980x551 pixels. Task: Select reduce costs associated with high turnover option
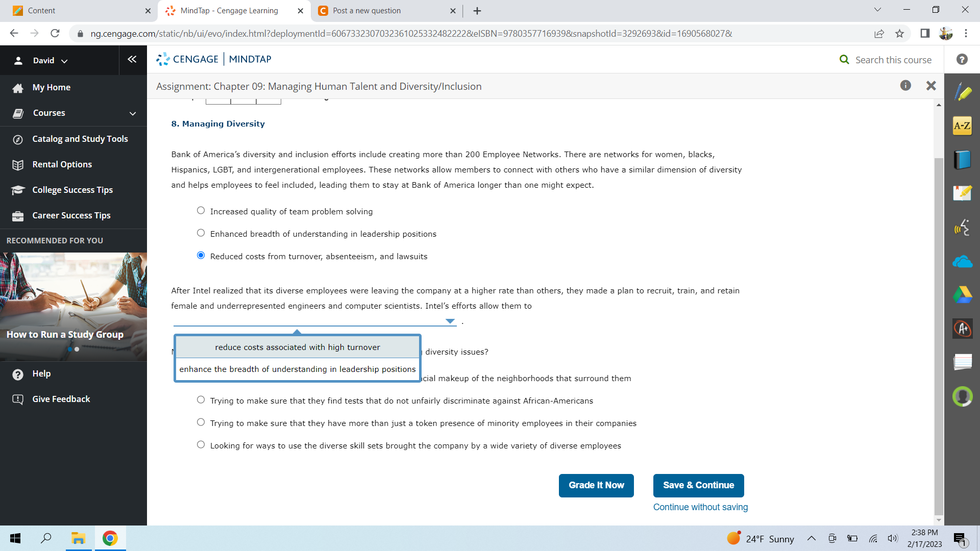297,346
